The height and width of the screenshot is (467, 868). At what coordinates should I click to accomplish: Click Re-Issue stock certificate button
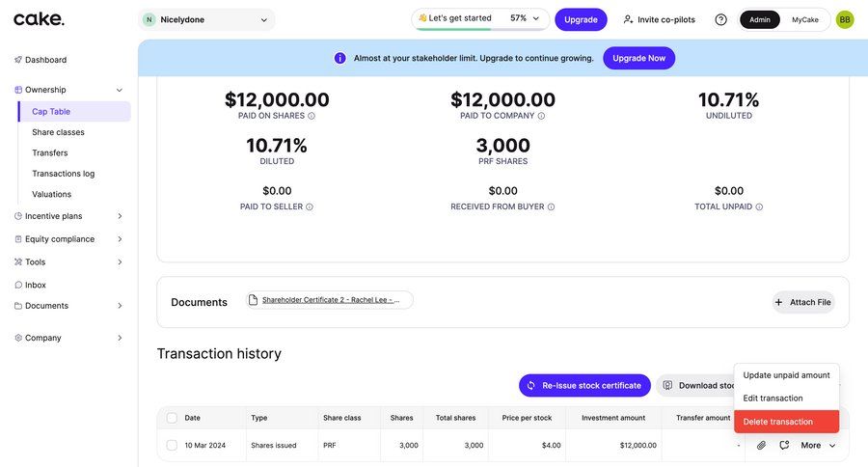click(583, 385)
